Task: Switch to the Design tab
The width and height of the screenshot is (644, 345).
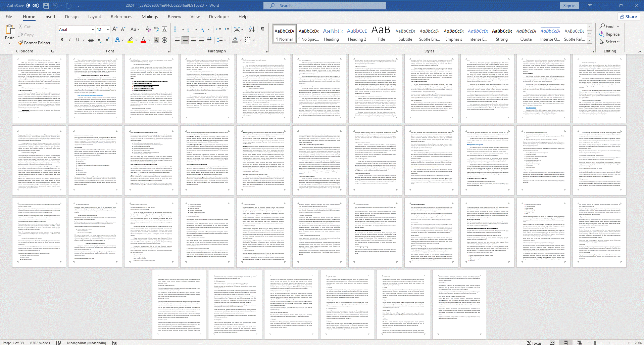Action: (72, 16)
